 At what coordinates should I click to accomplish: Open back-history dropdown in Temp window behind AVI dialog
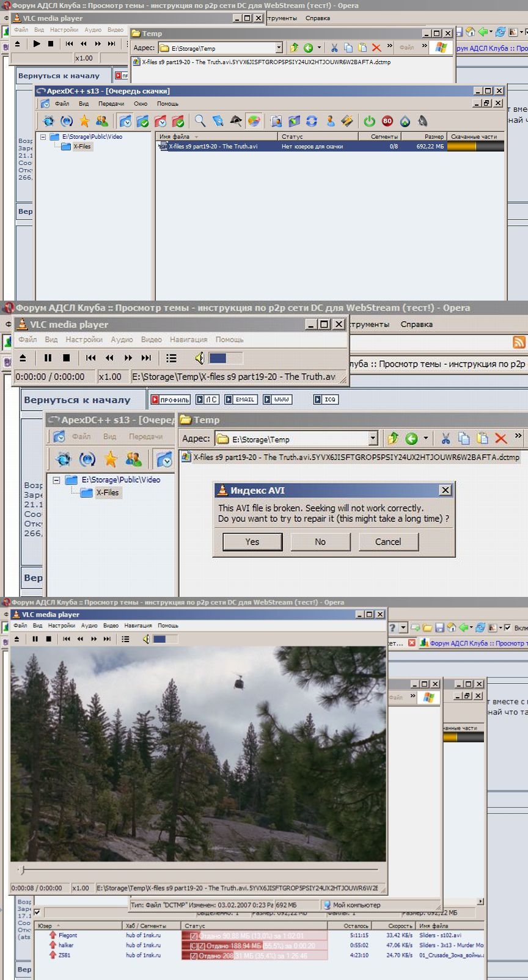(x=426, y=438)
